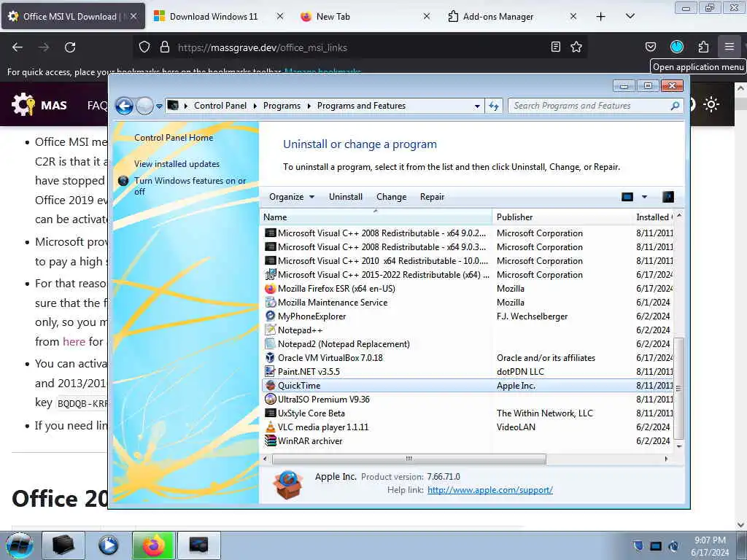Bookmark this page with the star icon
This screenshot has height=560, width=747.
576,47
